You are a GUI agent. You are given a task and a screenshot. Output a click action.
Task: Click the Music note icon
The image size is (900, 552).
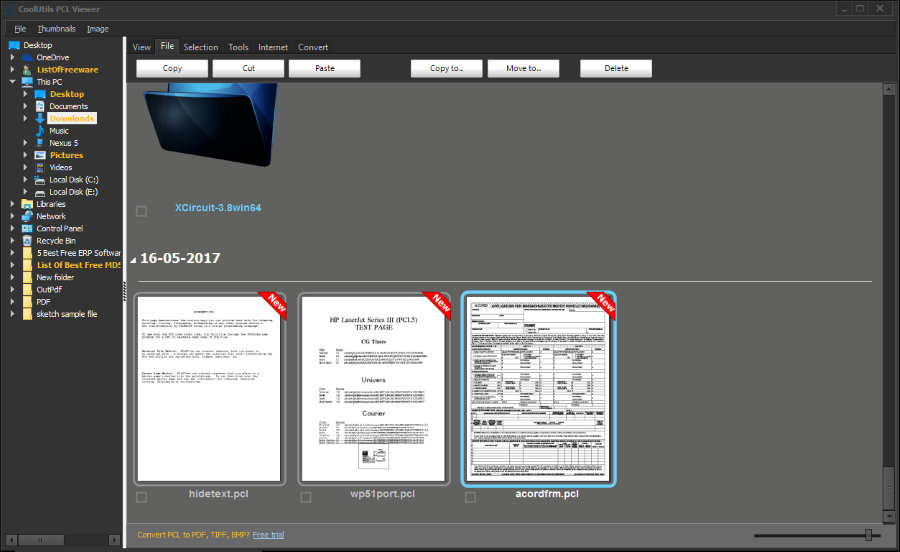click(40, 131)
